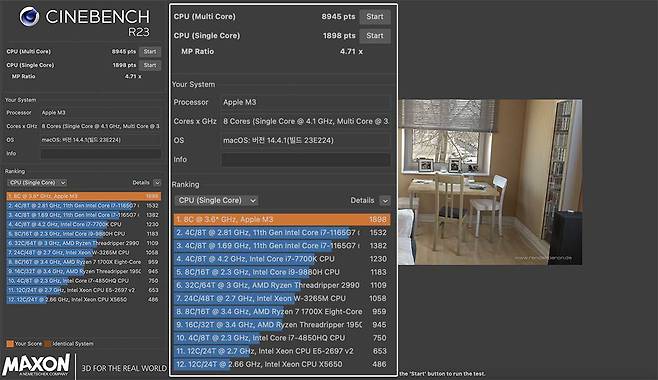The height and width of the screenshot is (380, 658).
Task: Expand the Details chevron in enlarged panel
Action: (x=385, y=201)
